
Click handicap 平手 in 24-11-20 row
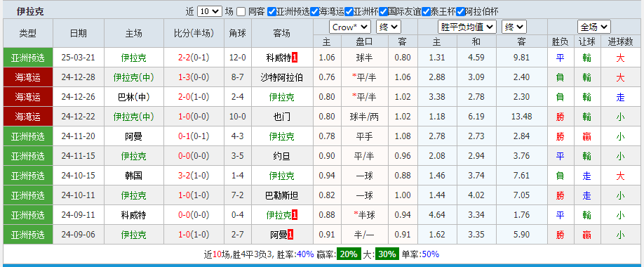(x=364, y=136)
